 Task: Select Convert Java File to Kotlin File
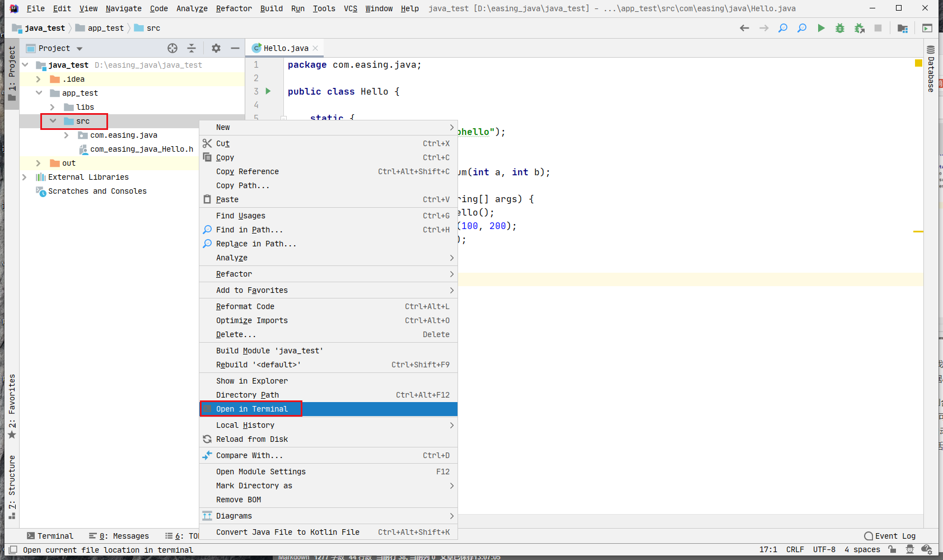pos(328,532)
